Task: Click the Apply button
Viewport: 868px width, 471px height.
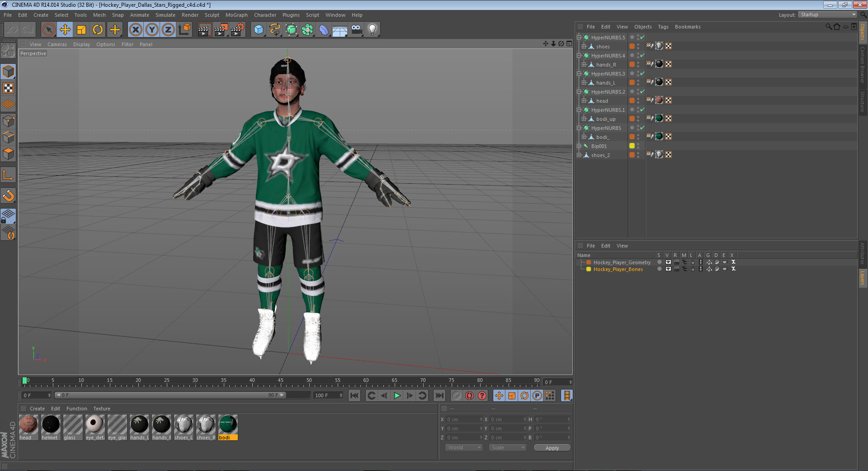Action: (552, 447)
